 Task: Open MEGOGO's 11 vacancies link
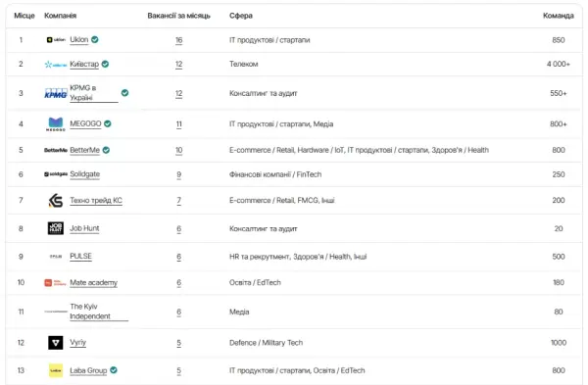click(179, 124)
